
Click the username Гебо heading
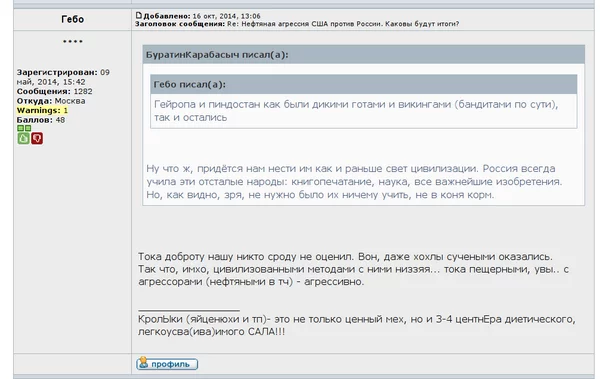73,19
